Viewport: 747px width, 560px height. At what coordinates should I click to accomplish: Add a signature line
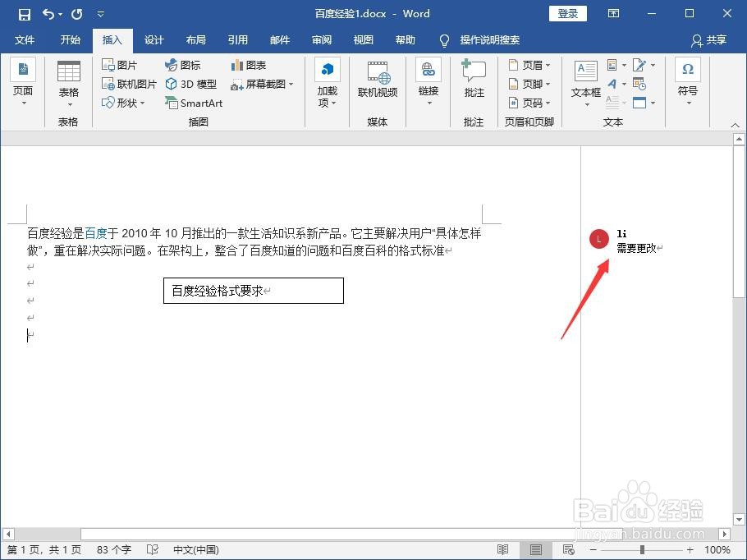pos(639,65)
